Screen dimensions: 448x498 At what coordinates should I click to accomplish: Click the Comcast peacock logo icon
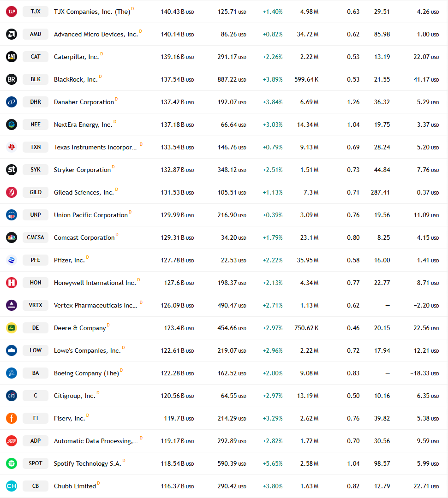pyautogui.click(x=12, y=237)
